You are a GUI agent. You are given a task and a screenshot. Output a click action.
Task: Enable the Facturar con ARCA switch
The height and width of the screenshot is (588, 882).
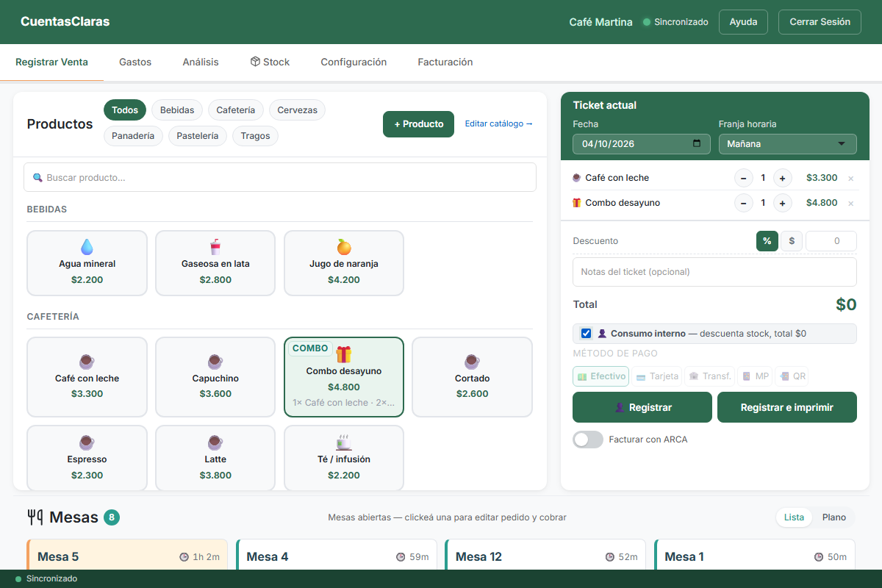point(588,440)
